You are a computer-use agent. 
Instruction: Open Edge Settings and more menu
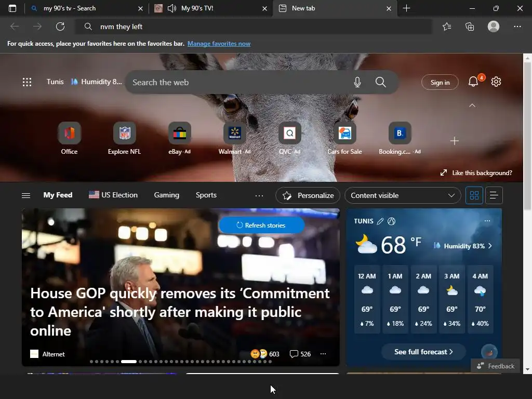[x=517, y=26]
